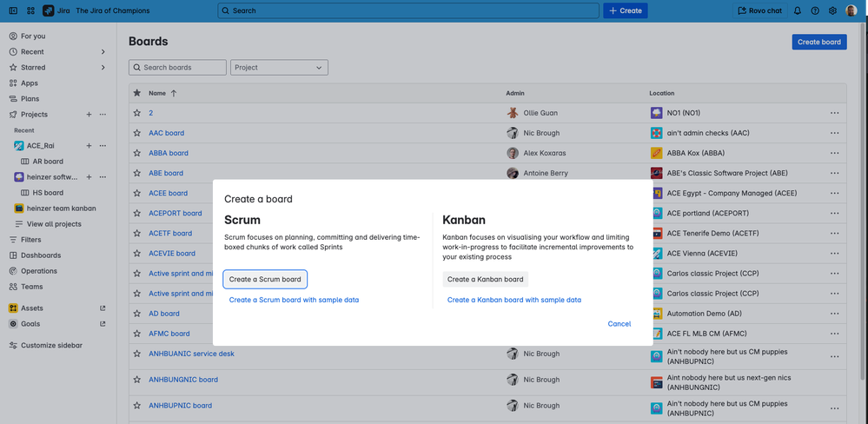This screenshot has height=424, width=868.
Task: Open the user profile avatar
Action: tap(851, 10)
